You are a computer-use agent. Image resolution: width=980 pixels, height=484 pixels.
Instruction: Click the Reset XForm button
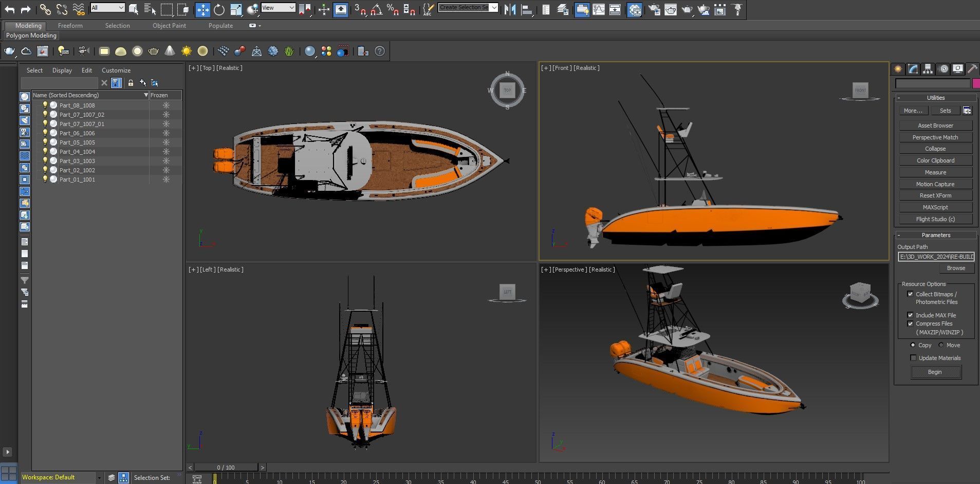[935, 195]
